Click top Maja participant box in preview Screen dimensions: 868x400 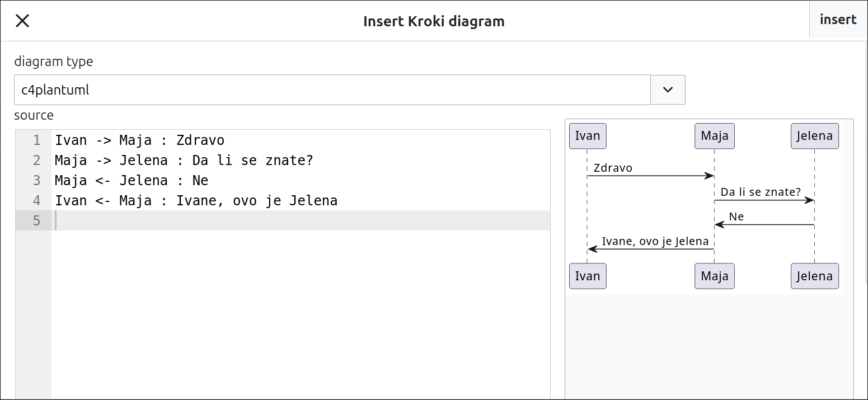tap(715, 136)
